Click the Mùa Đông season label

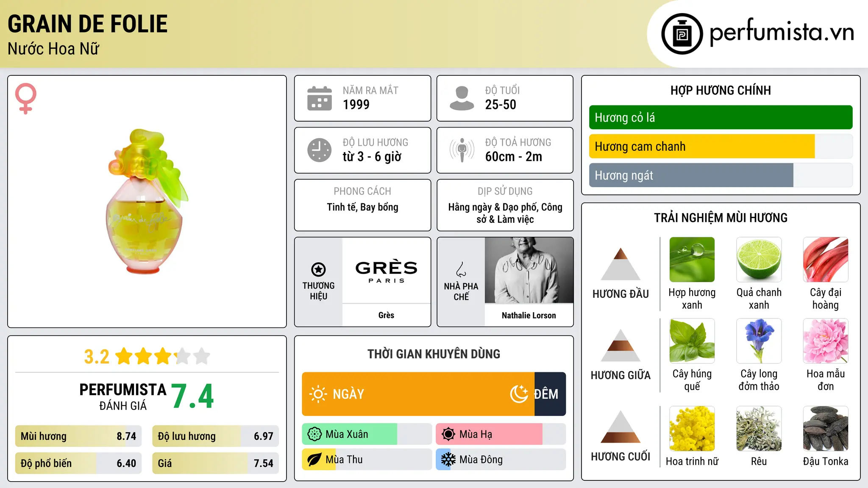(x=481, y=460)
